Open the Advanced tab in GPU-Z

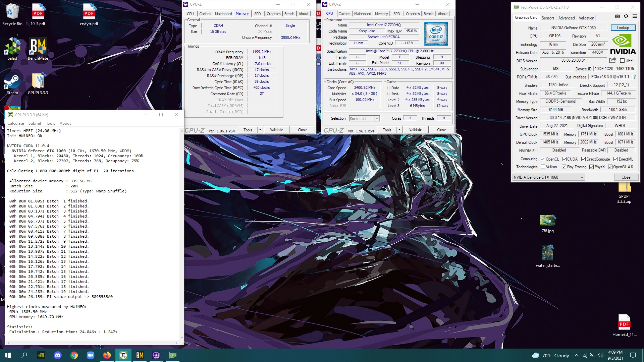567,18
